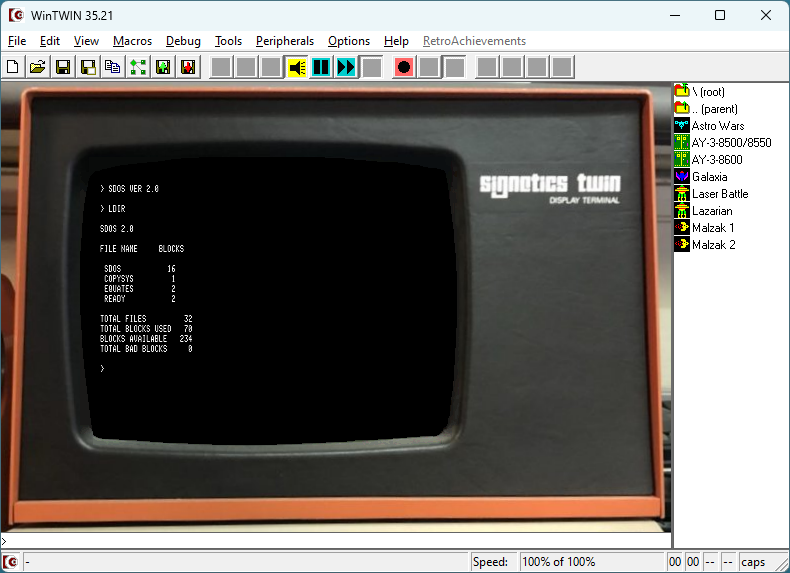Screen dimensions: 790x573
Task: Click the green up-arrow load state icon
Action: [163, 67]
